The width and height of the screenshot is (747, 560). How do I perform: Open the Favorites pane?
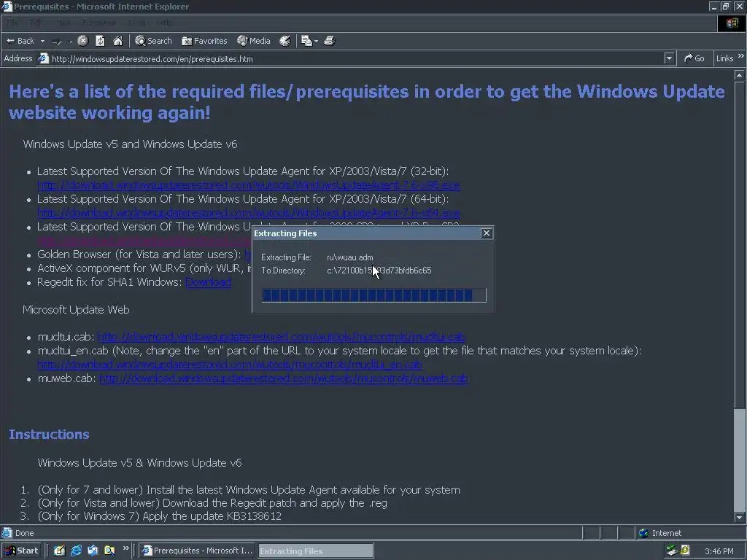204,41
